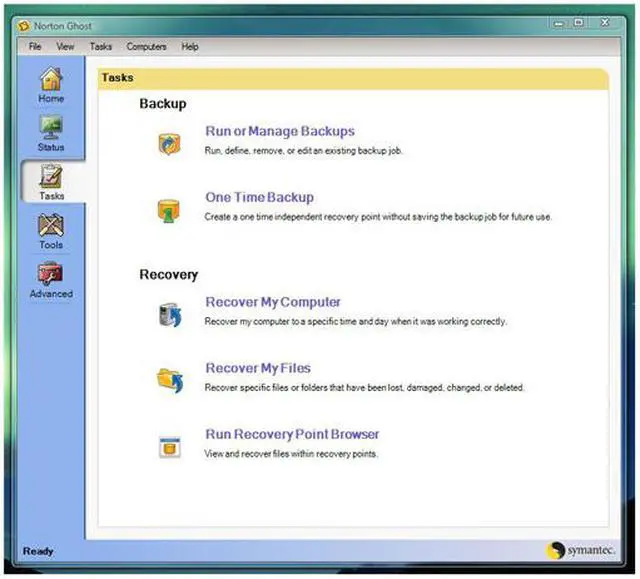The height and width of the screenshot is (579, 640).
Task: Click 'Recover specific files or folders' description
Action: tap(364, 388)
